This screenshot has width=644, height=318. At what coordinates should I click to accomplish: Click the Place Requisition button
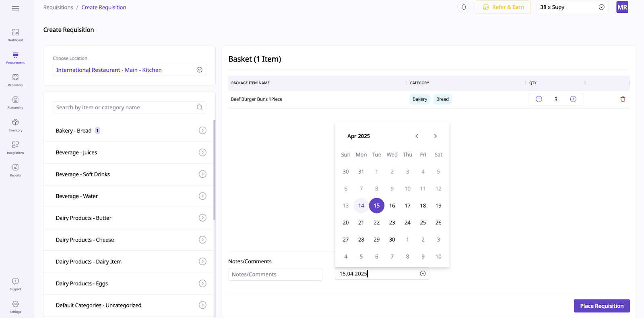[x=602, y=306]
